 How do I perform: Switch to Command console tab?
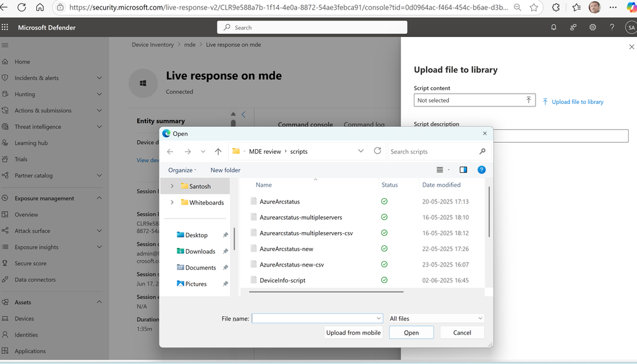coord(305,124)
